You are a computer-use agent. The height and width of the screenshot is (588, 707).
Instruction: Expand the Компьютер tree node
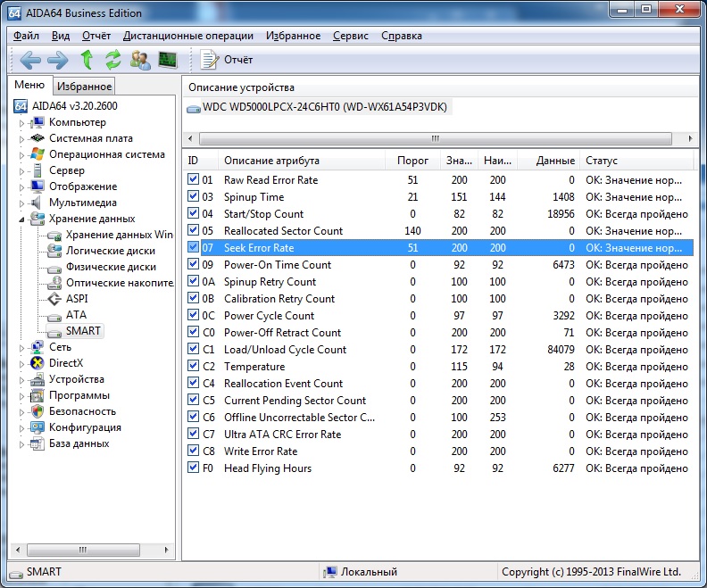point(22,122)
